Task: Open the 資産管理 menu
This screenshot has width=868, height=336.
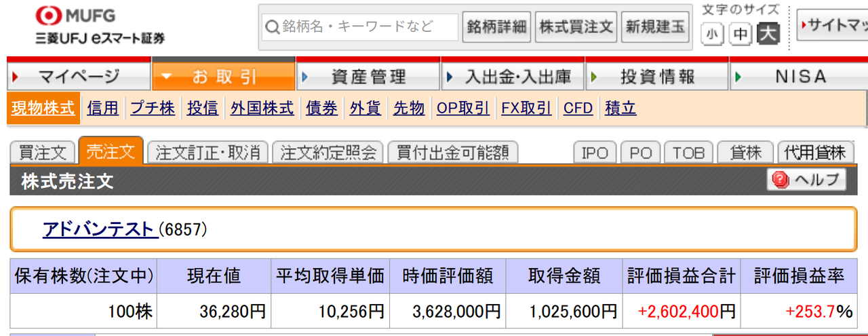Action: [368, 77]
